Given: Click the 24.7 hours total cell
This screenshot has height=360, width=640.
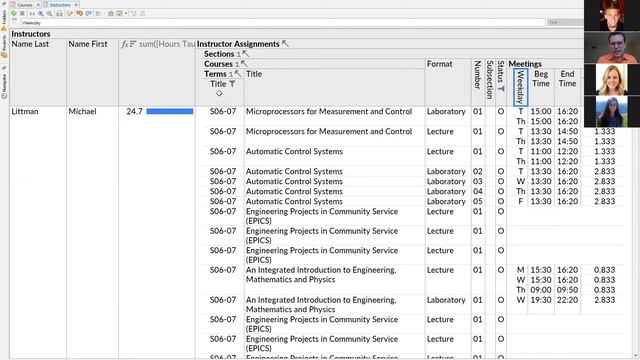Looking at the screenshot, I should 134,111.
